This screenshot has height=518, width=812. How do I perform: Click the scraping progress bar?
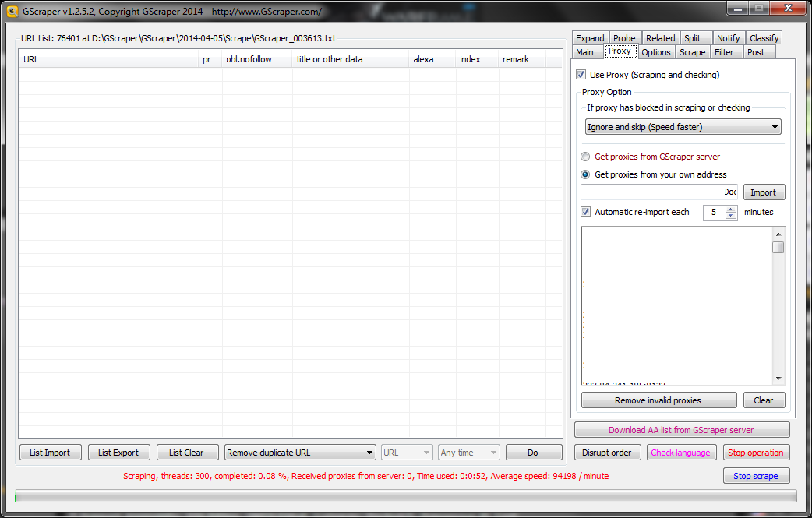pyautogui.click(x=405, y=495)
